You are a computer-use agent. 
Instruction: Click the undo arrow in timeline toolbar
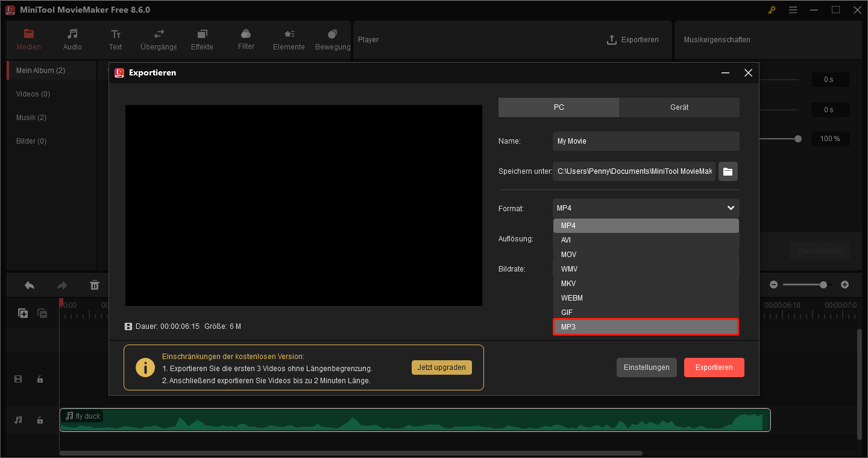click(30, 285)
